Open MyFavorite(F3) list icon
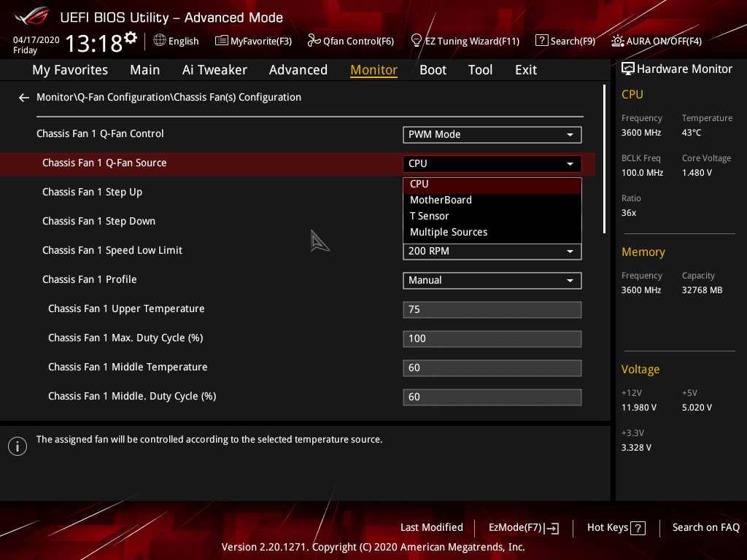This screenshot has height=560, width=747. [x=222, y=41]
